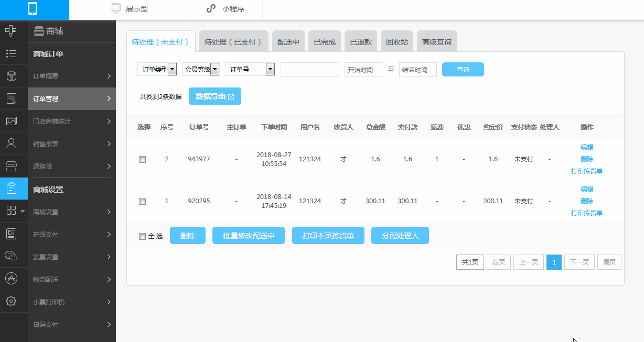Open the 会员等级 dropdown
Screen dimensions: 644x342
tap(201, 69)
